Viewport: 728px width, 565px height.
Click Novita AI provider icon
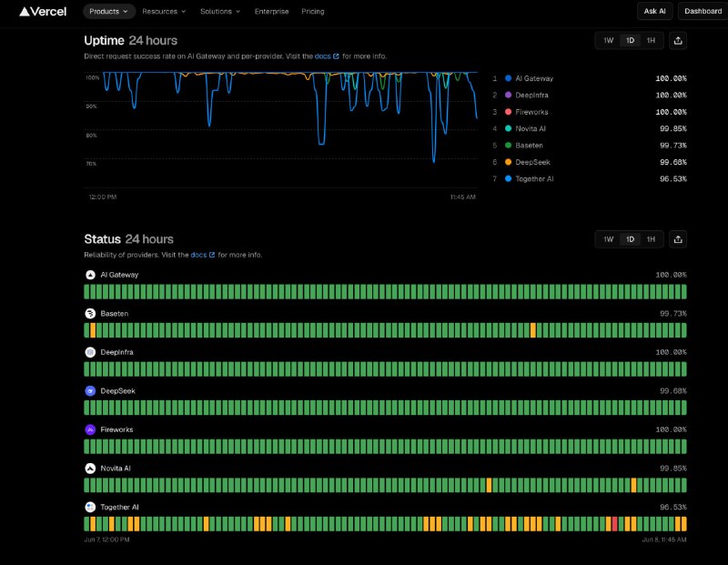pyautogui.click(x=90, y=469)
